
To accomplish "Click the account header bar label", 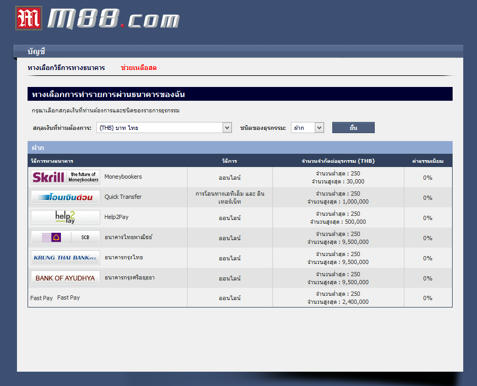I will [x=36, y=52].
